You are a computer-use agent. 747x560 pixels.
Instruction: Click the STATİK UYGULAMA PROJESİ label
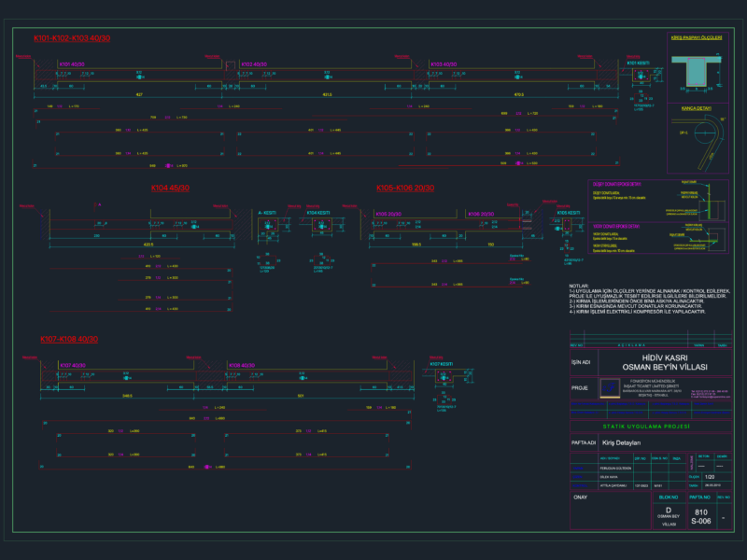pyautogui.click(x=646, y=427)
